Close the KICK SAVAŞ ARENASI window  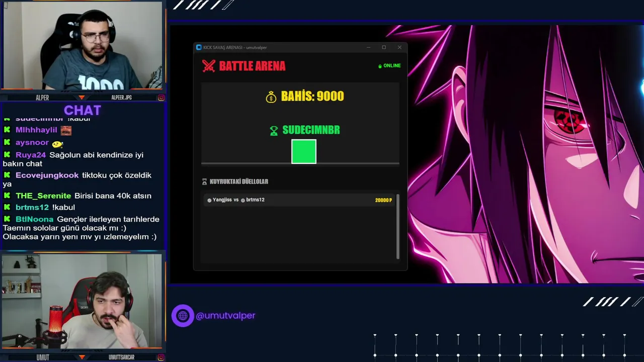(x=399, y=47)
